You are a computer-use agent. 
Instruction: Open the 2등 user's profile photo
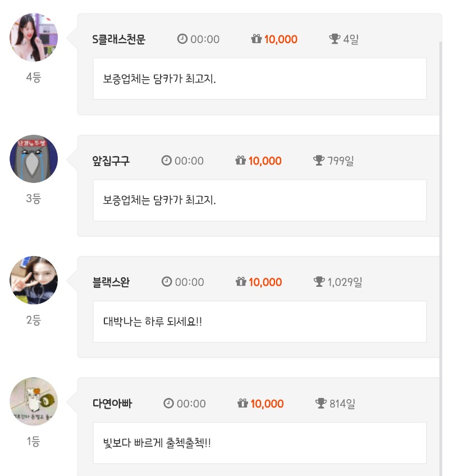coord(34,280)
